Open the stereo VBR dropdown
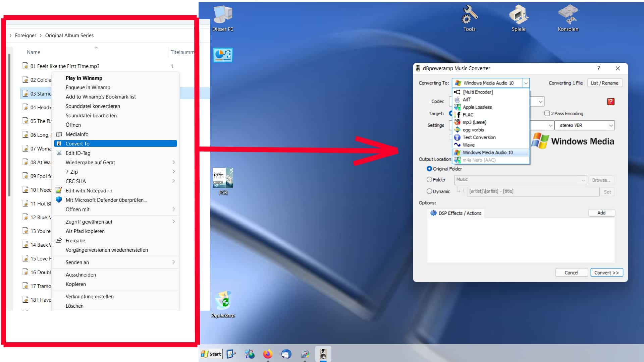644x362 pixels. (x=585, y=125)
